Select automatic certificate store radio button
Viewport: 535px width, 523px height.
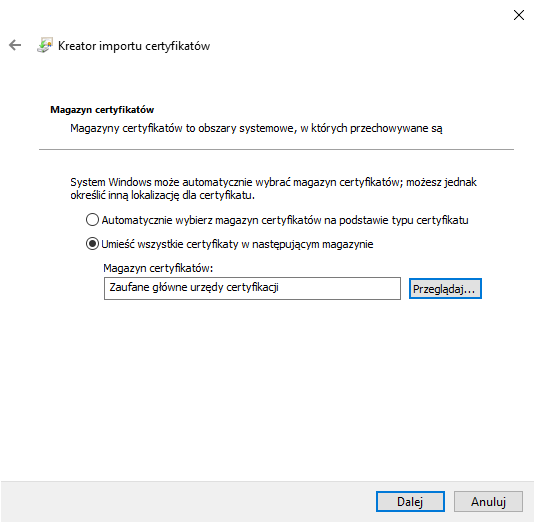[92, 220]
